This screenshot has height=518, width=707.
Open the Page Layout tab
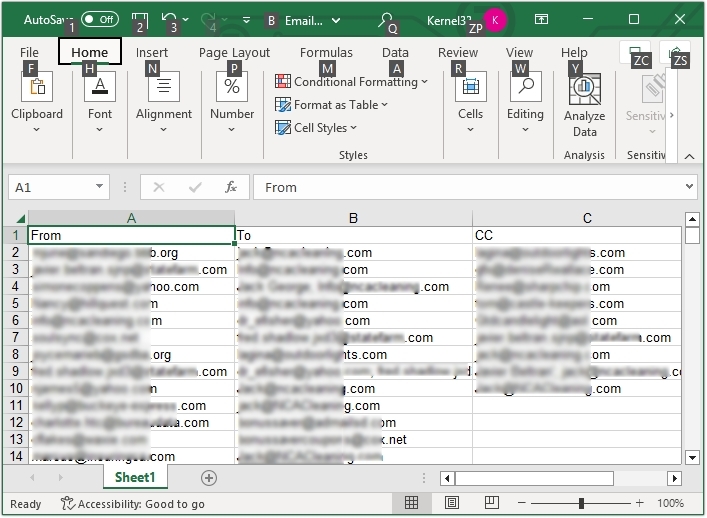point(234,52)
